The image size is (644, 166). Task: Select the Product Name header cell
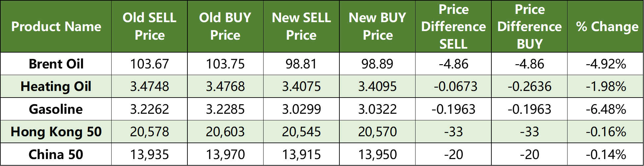tap(56, 26)
